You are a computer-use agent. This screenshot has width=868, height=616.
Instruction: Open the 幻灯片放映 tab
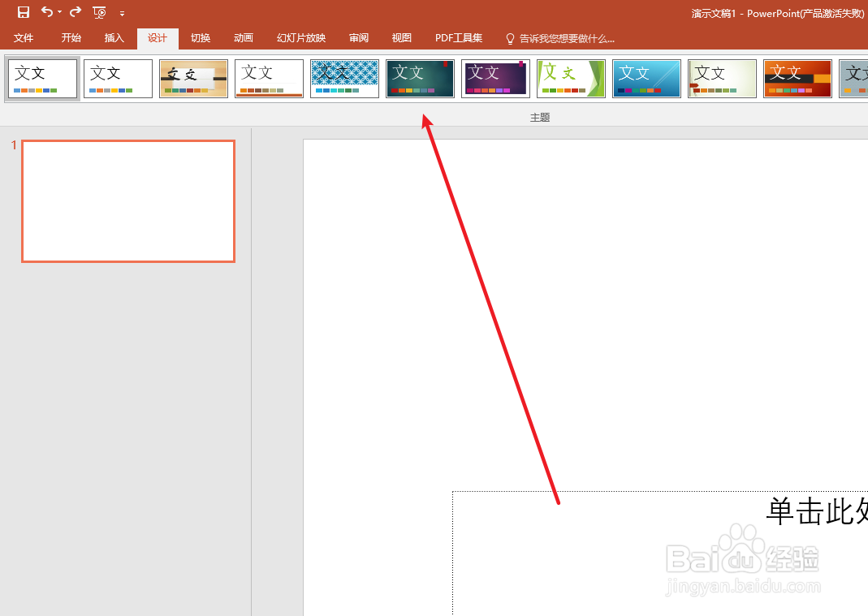301,37
